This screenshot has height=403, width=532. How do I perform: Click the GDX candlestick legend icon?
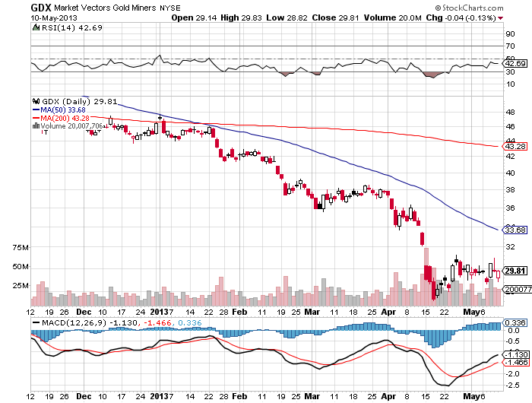pos(36,101)
